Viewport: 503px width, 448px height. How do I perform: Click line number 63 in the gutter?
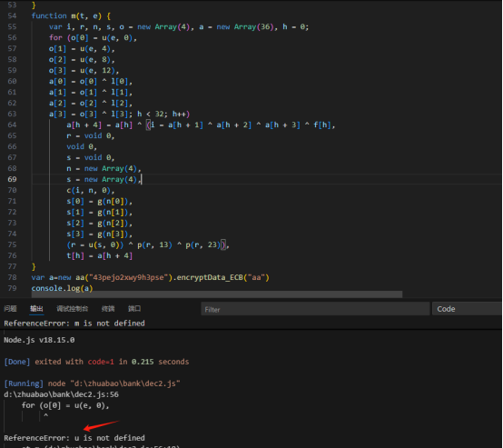[x=12, y=114]
